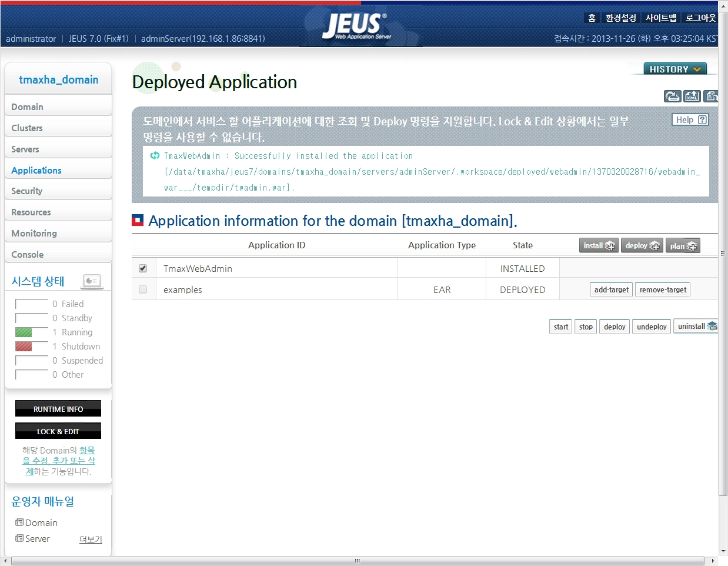Check the TmaxWebAdmin row checkbox

click(143, 268)
